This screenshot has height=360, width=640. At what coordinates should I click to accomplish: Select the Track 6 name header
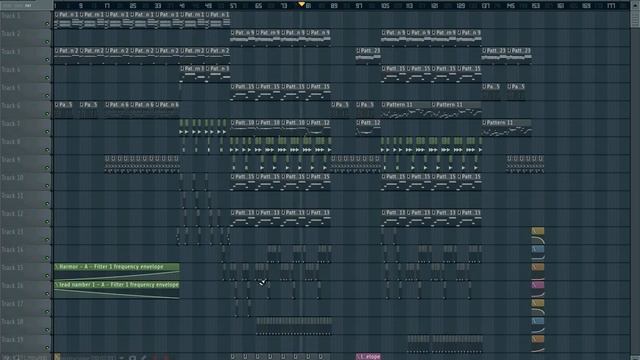coord(11,106)
